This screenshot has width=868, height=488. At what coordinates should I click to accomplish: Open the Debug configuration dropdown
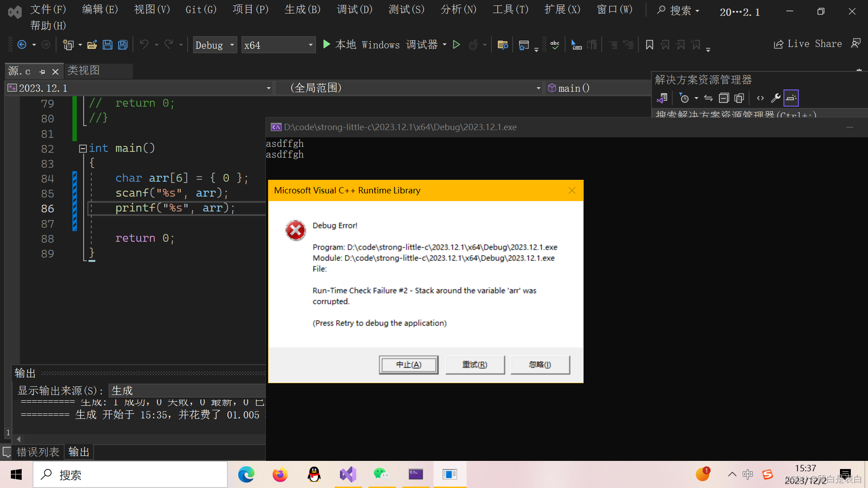(232, 45)
